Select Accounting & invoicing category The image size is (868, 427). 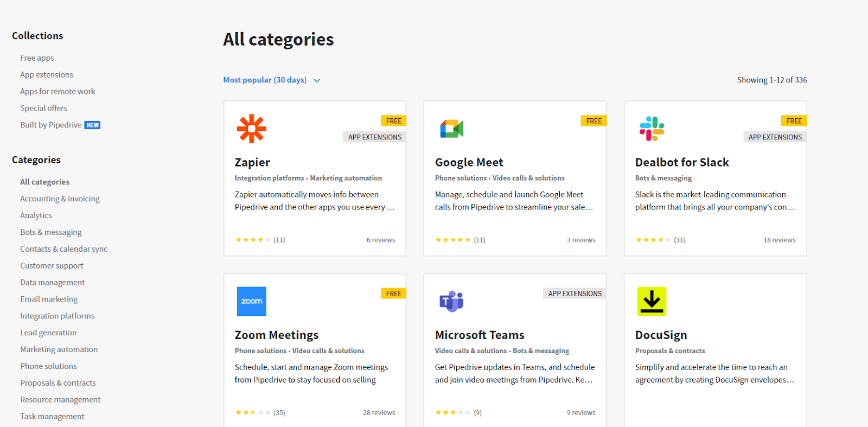point(60,199)
